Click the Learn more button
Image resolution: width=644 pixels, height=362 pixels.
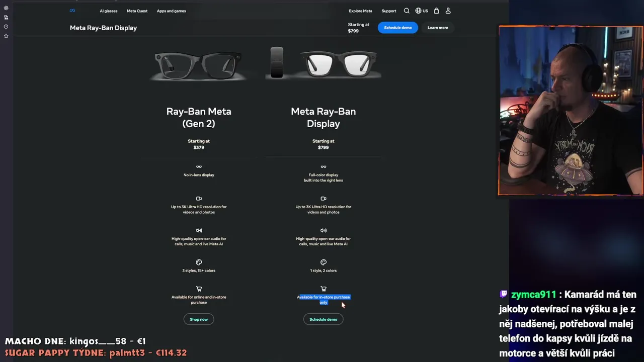[x=438, y=28]
